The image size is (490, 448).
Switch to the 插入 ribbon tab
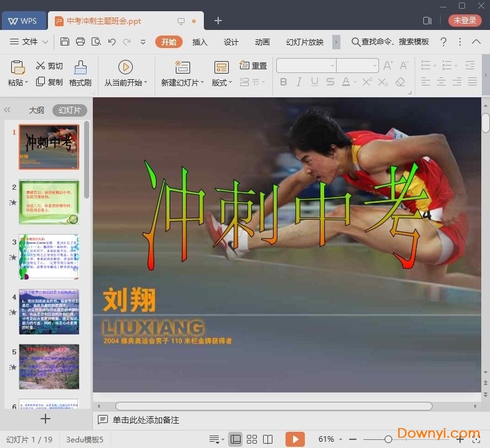199,42
